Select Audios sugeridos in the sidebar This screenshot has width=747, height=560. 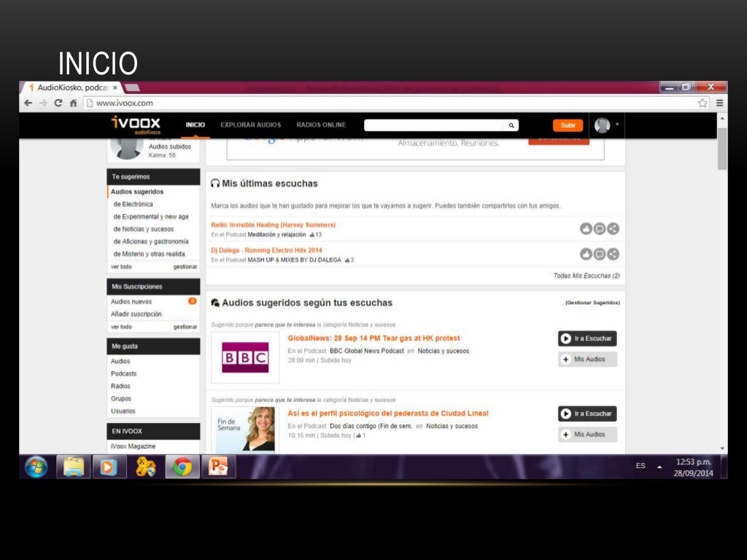[x=137, y=192]
